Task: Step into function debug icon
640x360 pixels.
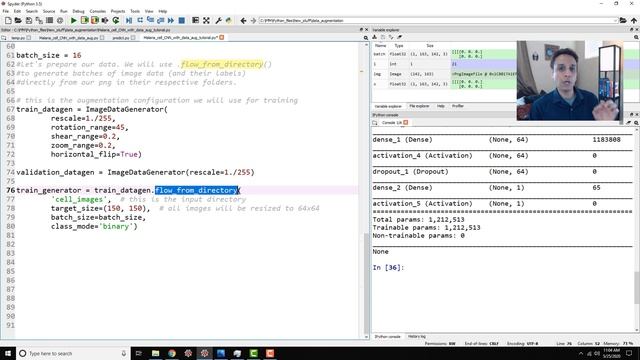Action: pos(150,20)
